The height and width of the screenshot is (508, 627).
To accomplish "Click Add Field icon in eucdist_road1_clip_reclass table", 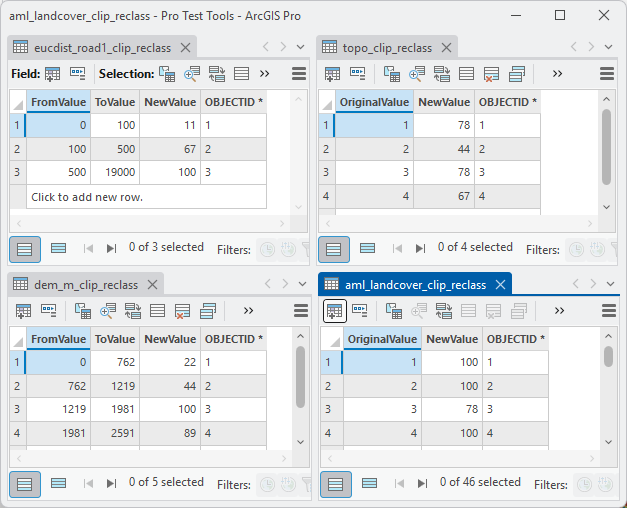I will point(52,74).
